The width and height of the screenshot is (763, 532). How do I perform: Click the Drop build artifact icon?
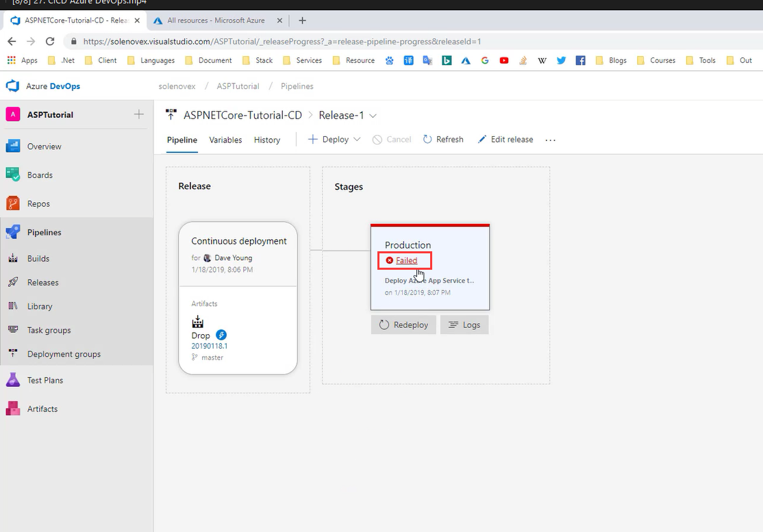(x=197, y=321)
